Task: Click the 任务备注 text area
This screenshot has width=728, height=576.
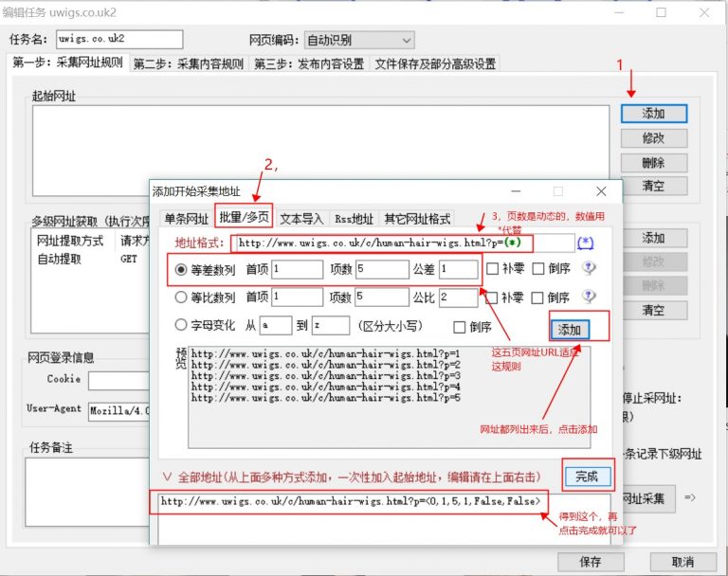Action: [87, 493]
